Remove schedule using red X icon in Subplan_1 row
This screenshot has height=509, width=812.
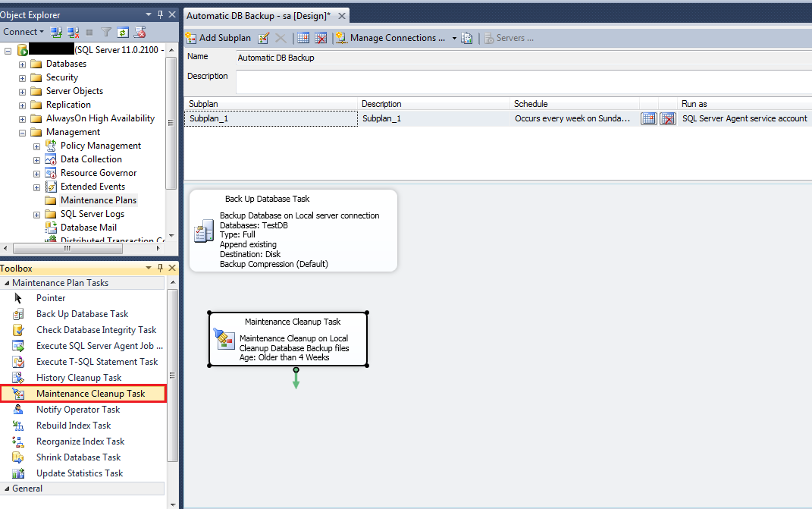point(667,118)
